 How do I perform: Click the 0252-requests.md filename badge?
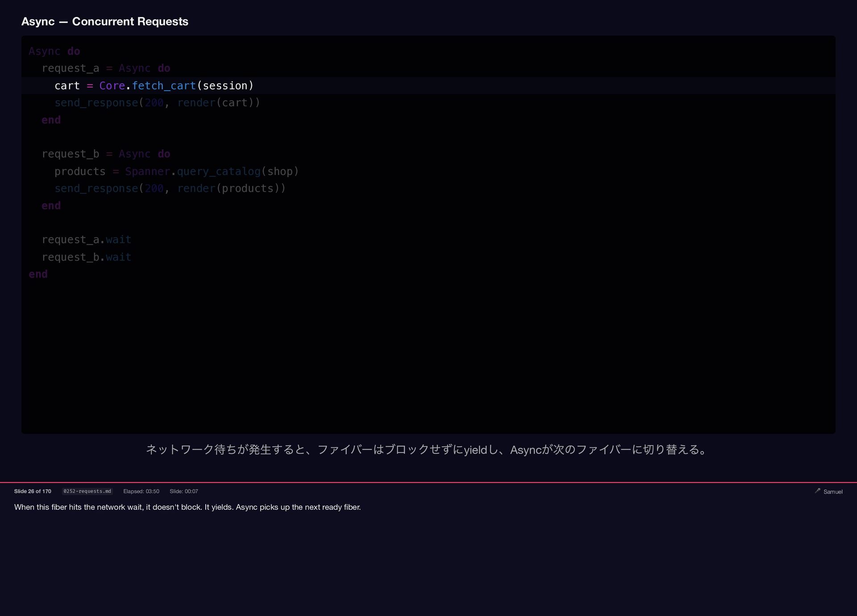(87, 491)
